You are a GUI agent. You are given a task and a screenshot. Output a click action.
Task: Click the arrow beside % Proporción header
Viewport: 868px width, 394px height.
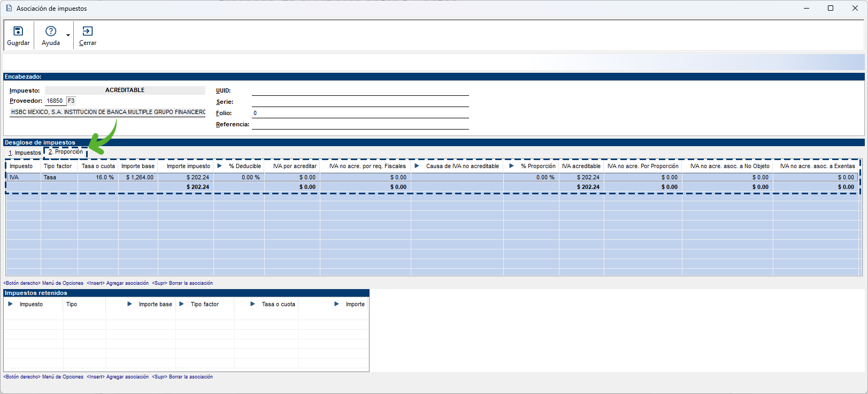511,166
